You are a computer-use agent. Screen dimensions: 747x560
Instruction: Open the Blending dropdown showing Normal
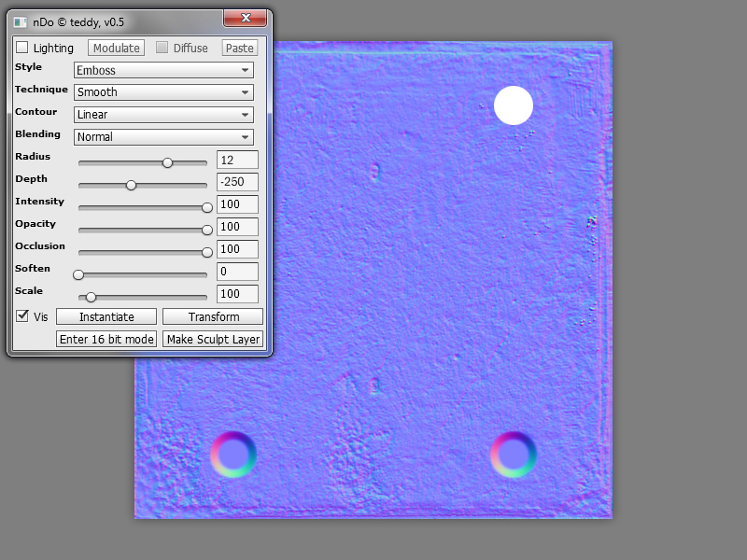[x=163, y=136]
